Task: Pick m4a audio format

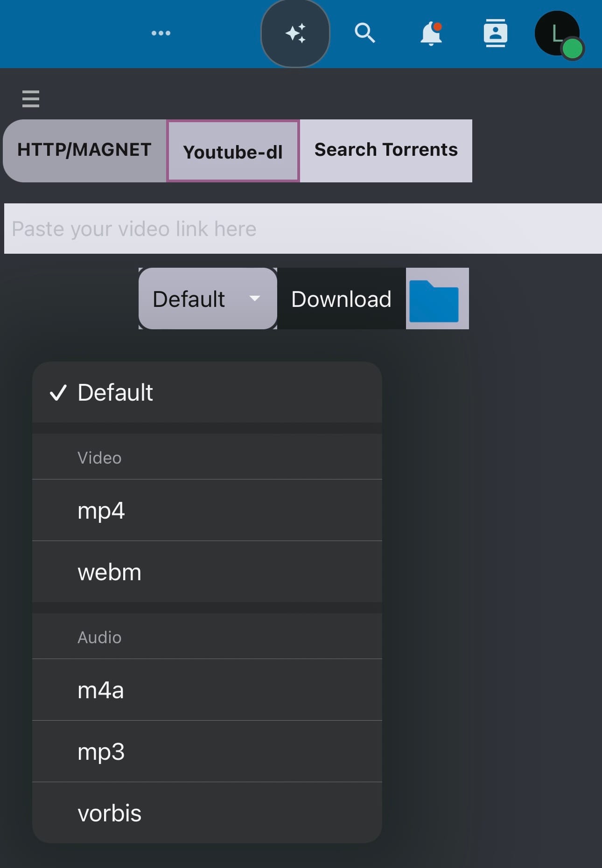Action: click(x=207, y=690)
